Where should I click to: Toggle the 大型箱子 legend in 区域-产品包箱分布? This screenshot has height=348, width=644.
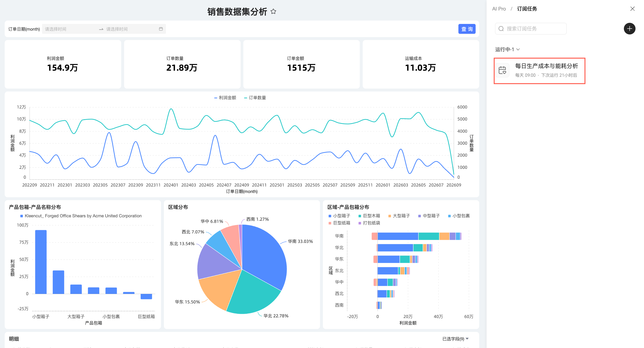(x=399, y=216)
